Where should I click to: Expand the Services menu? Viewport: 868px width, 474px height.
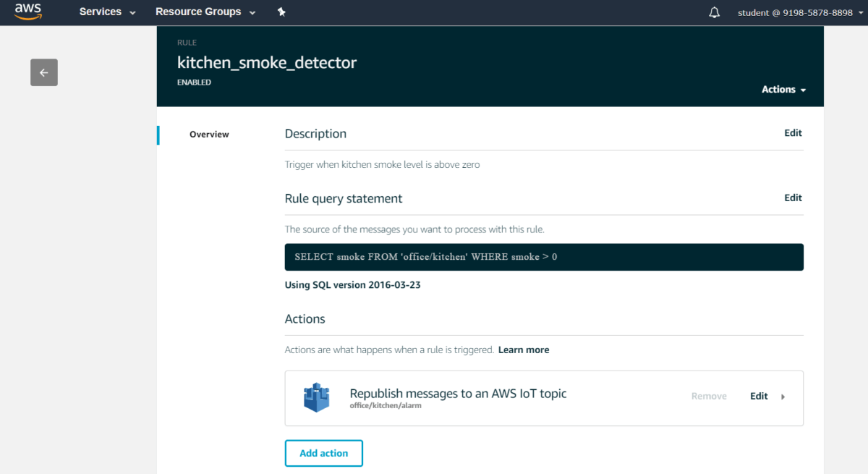tap(108, 12)
